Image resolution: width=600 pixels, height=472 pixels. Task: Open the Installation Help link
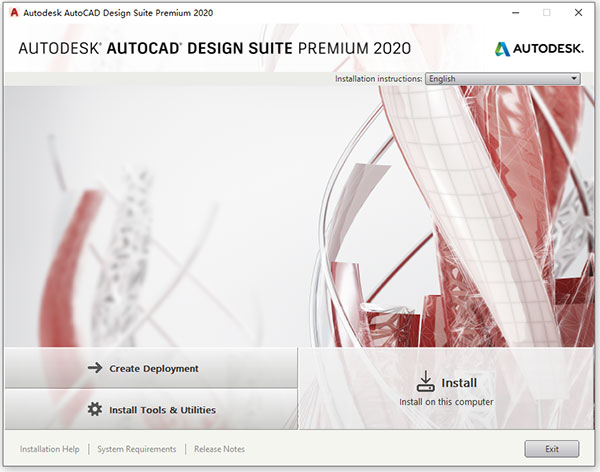click(x=50, y=449)
